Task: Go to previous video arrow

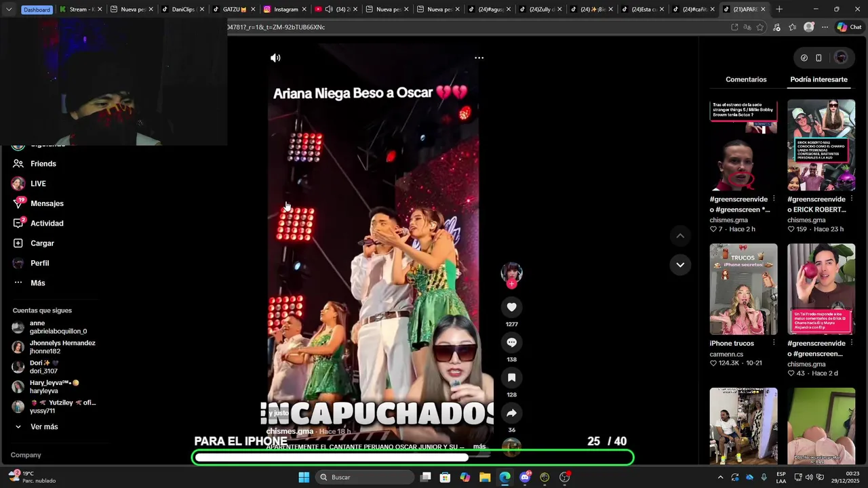Action: 680,236
